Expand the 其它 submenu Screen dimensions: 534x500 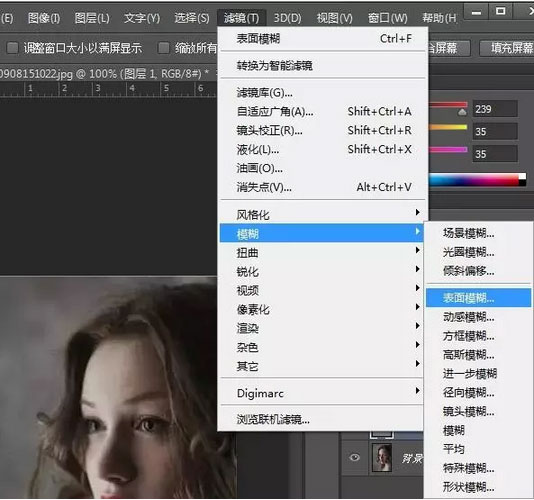(x=321, y=366)
